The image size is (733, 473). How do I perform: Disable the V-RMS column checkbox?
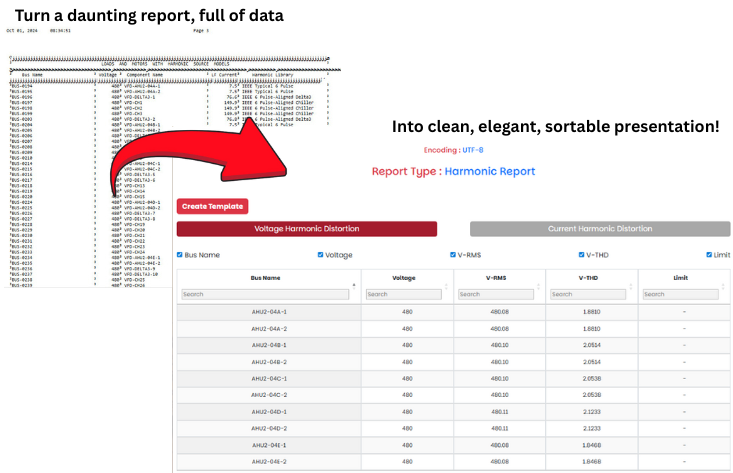tap(453, 255)
